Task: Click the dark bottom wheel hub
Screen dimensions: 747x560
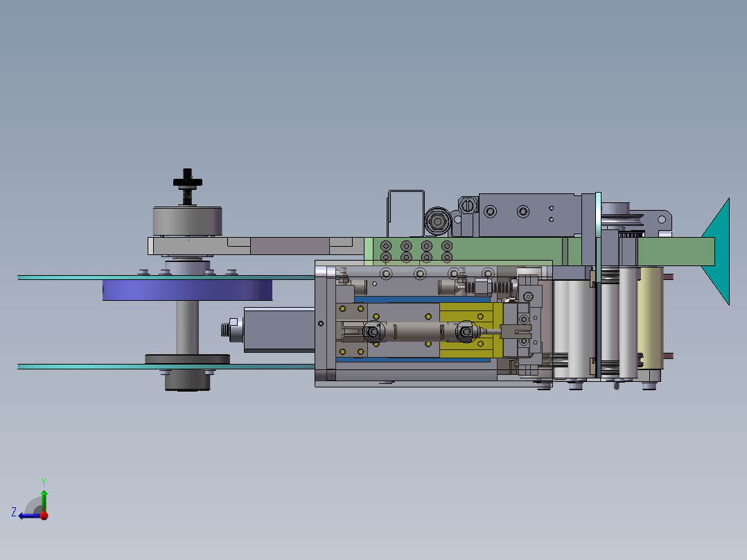Action: [187, 380]
